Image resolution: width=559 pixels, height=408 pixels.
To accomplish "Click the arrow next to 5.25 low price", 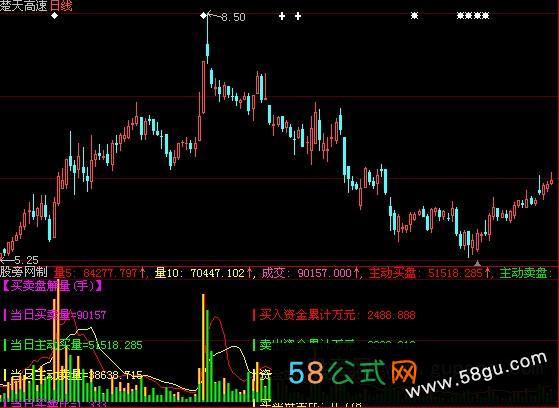I will point(6,259).
